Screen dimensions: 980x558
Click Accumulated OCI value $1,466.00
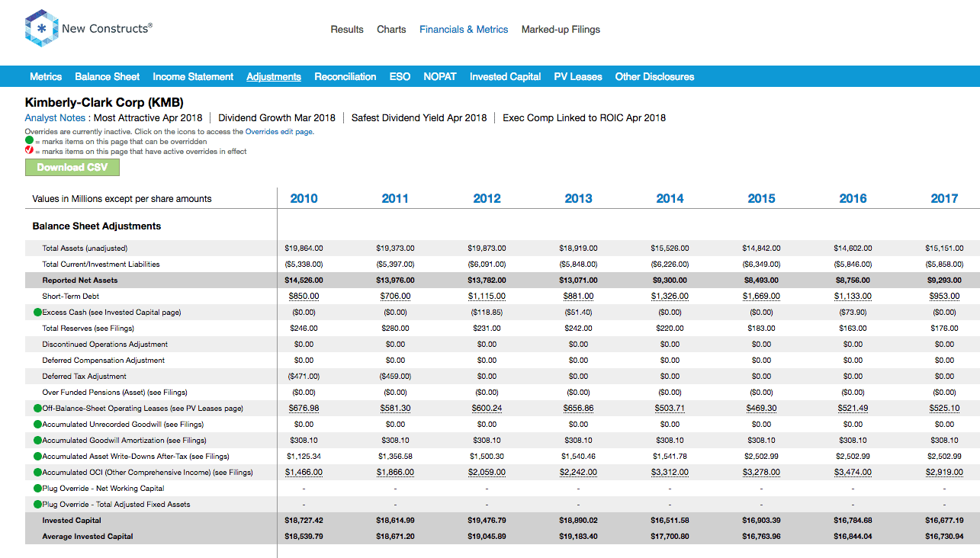304,473
